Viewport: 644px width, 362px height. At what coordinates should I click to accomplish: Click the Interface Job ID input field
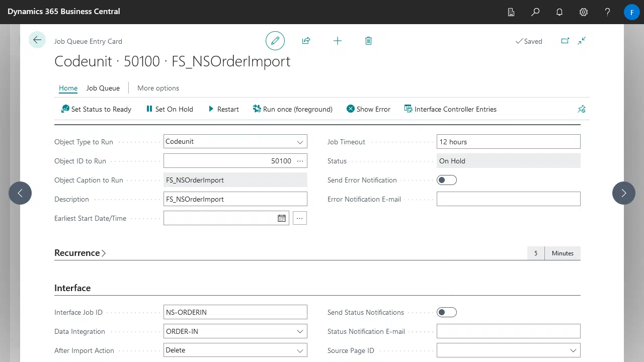[235, 312]
